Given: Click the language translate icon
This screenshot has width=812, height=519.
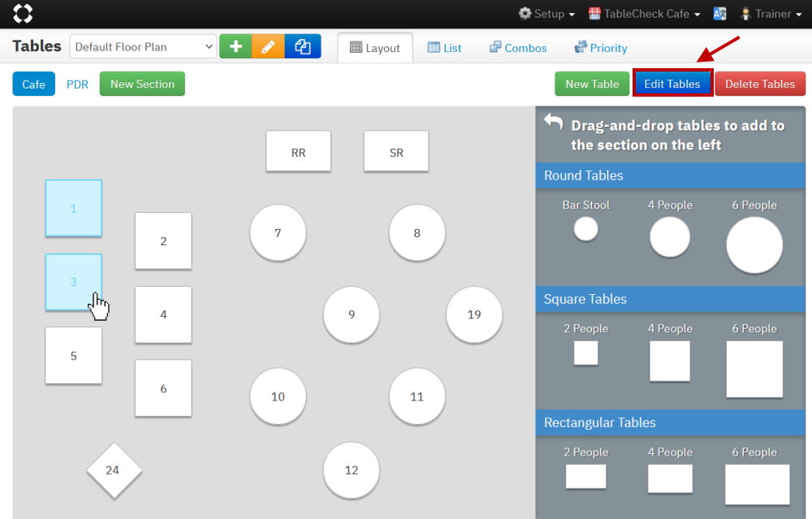Looking at the screenshot, I should coord(719,14).
